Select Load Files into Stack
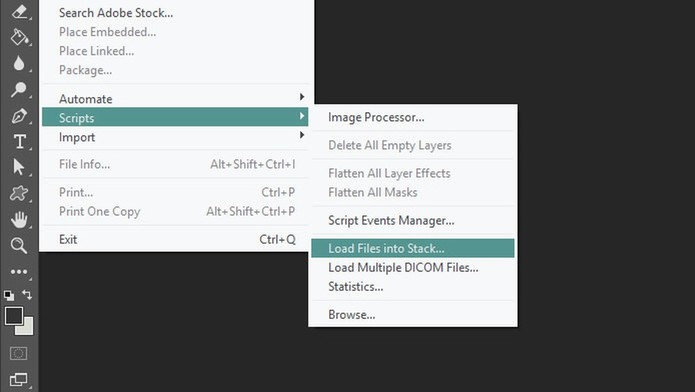 point(413,248)
